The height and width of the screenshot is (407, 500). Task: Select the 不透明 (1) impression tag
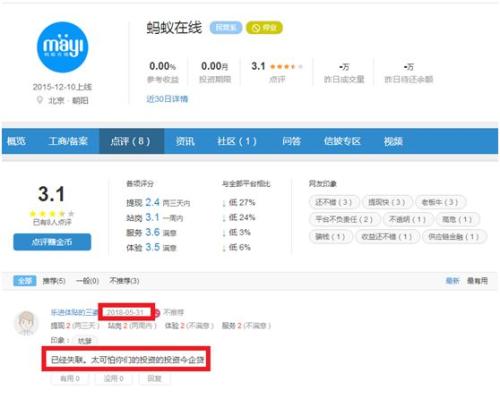point(407,219)
